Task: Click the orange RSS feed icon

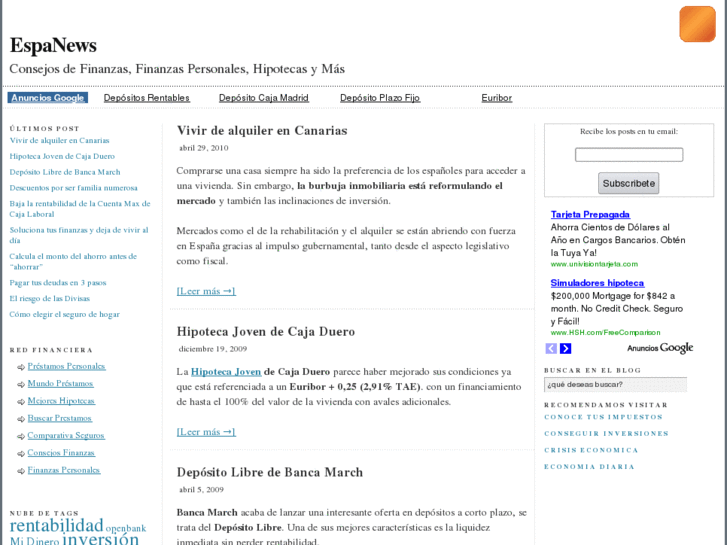Action: 697,24
